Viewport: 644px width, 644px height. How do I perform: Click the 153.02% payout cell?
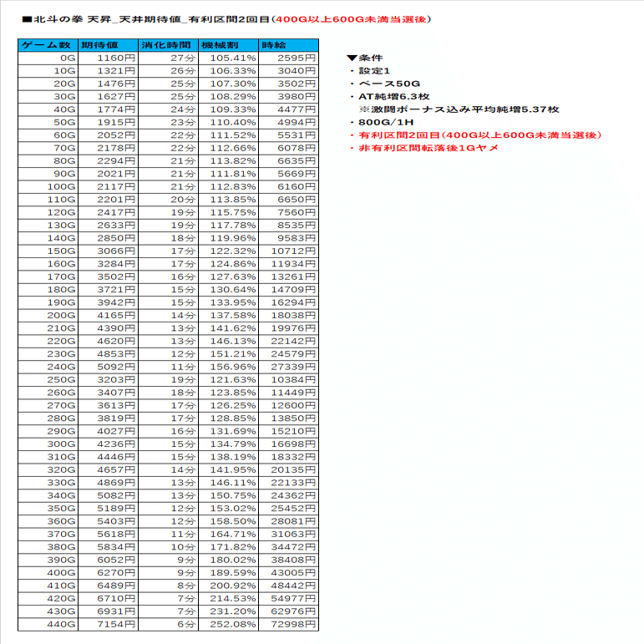click(228, 509)
